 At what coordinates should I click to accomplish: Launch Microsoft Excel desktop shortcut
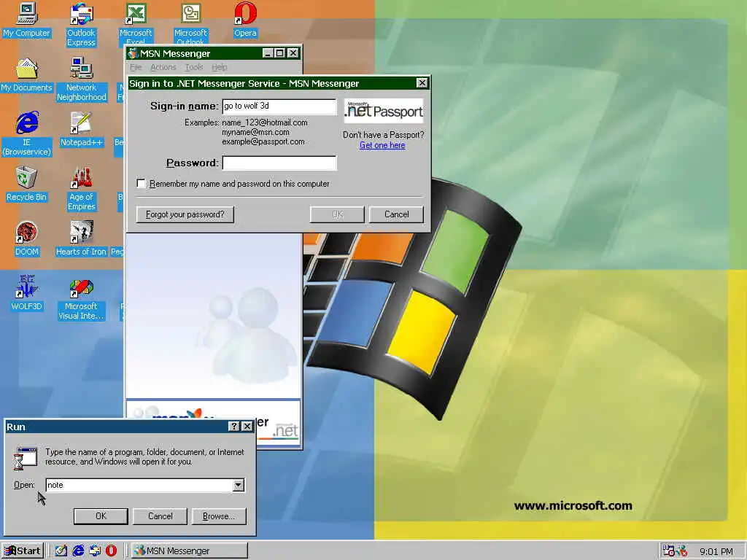(135, 24)
